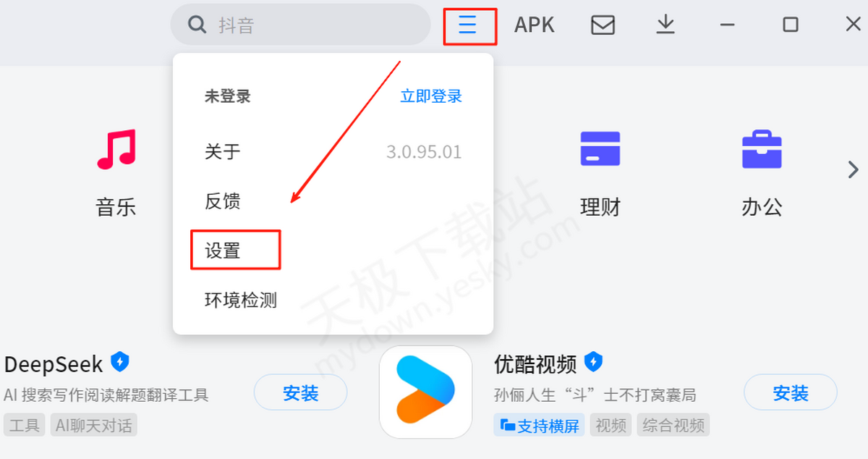Click 优酷视频 description 孙俪人生“斗”士不打窝囊局
Screen dimensions: 868x459
[595, 395]
